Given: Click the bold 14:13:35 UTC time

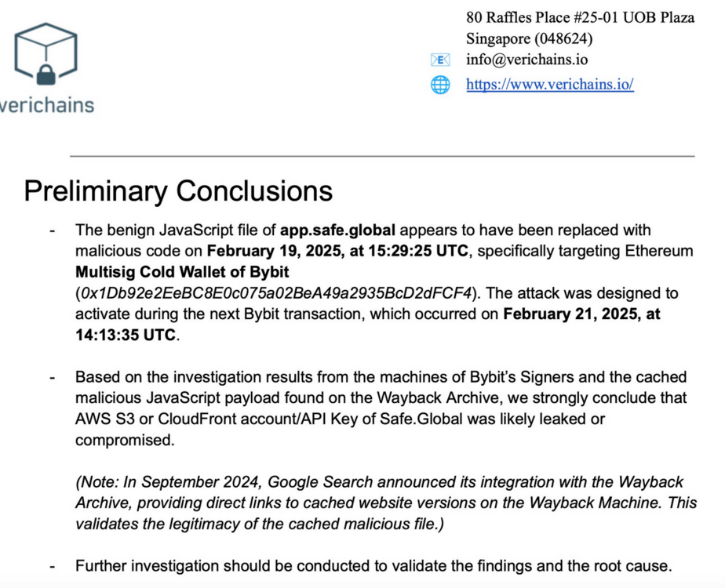Looking at the screenshot, I should (126, 336).
